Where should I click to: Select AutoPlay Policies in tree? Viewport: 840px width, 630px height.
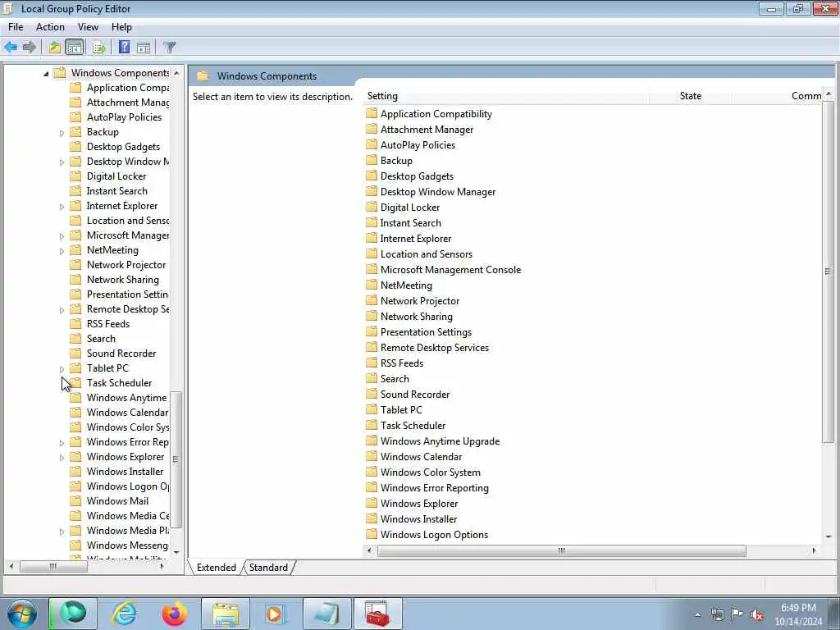(124, 117)
